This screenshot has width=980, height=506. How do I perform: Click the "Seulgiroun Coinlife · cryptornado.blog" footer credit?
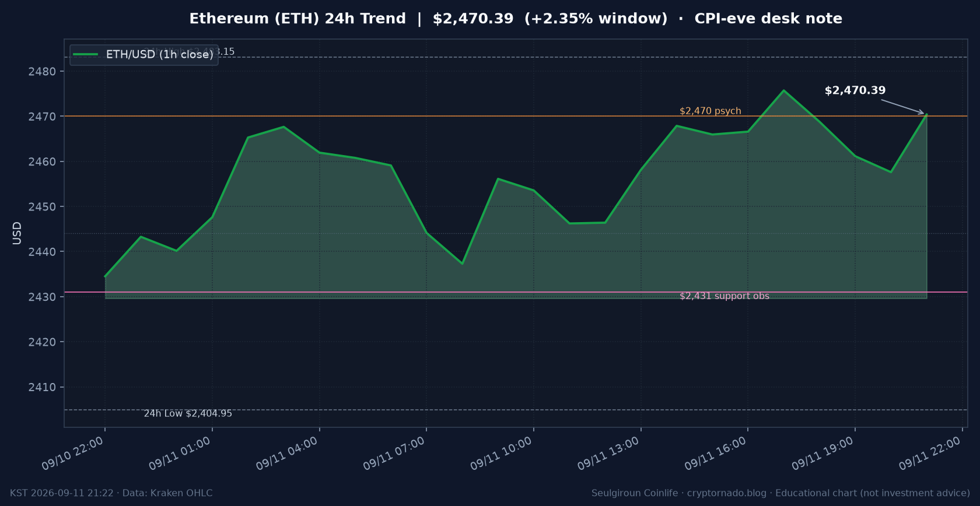tap(679, 493)
